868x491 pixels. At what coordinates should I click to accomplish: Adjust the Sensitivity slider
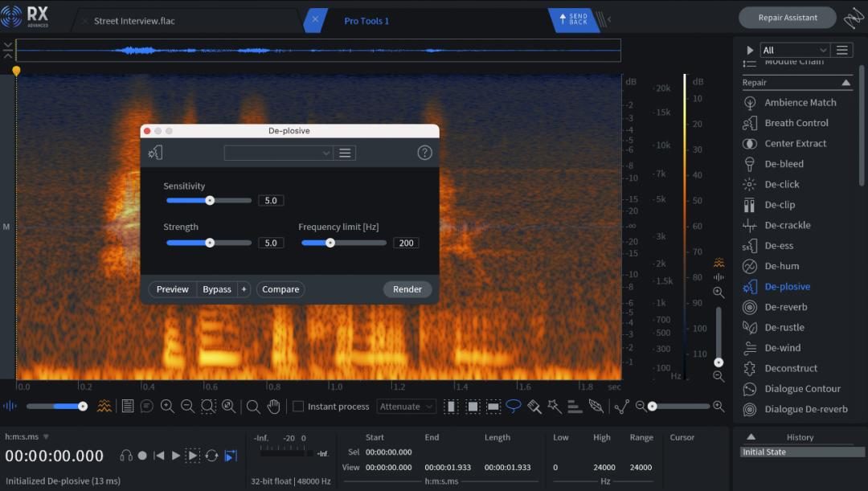click(x=209, y=200)
